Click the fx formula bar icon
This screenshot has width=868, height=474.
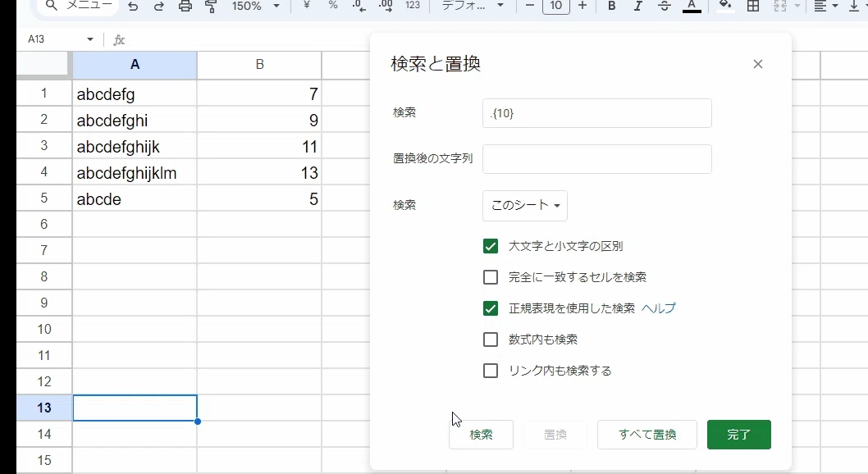coord(119,40)
